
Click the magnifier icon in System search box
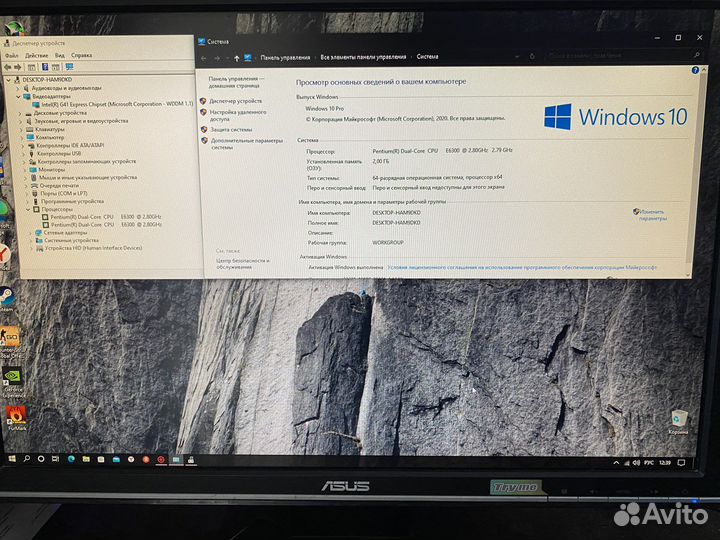pos(697,55)
